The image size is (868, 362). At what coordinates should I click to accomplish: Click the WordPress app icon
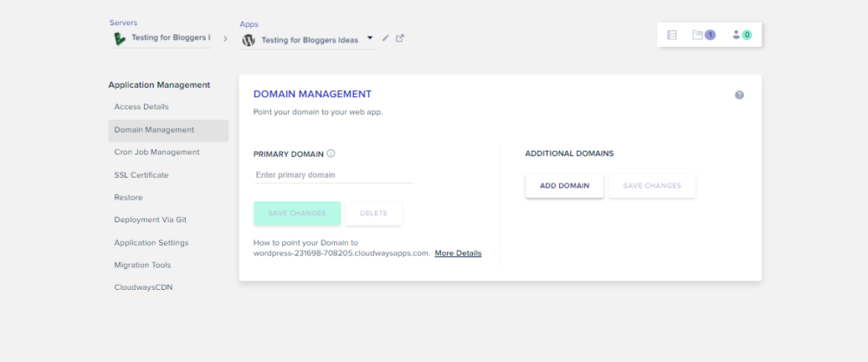pyautogui.click(x=248, y=41)
